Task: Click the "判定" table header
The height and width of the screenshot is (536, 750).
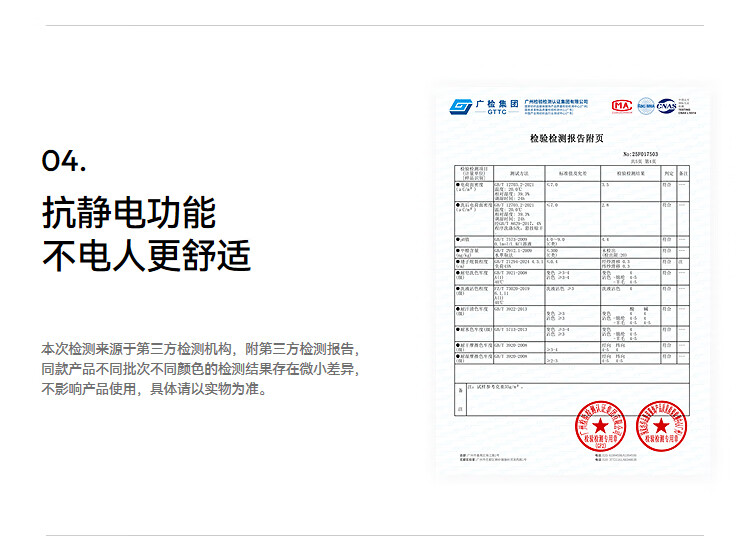Action: [x=669, y=173]
